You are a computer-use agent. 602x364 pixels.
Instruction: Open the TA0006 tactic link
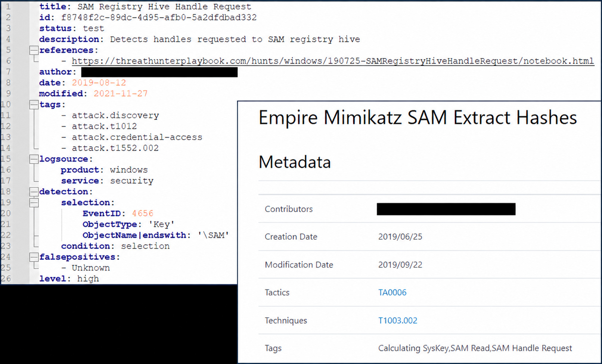392,292
